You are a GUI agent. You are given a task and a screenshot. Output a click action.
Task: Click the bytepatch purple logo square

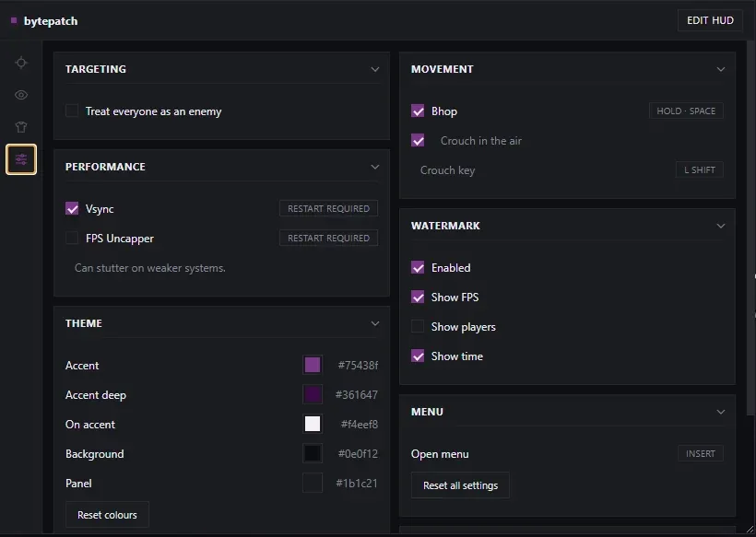(14, 20)
